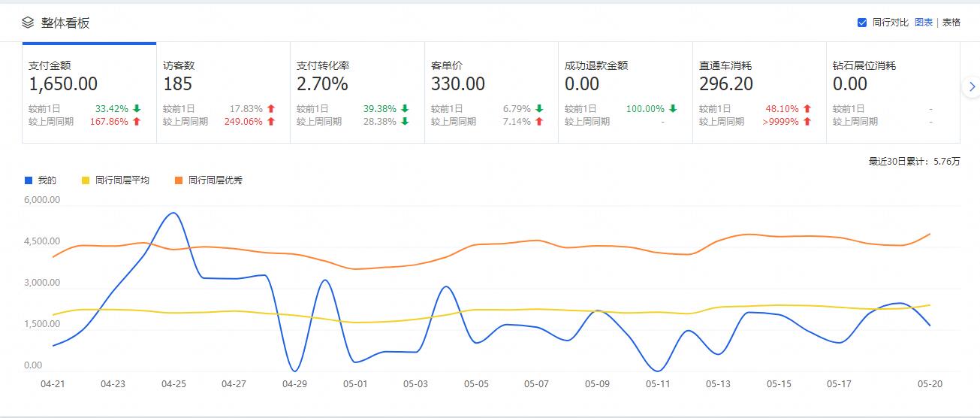Click the green down arrow under 支付金额

point(137,109)
